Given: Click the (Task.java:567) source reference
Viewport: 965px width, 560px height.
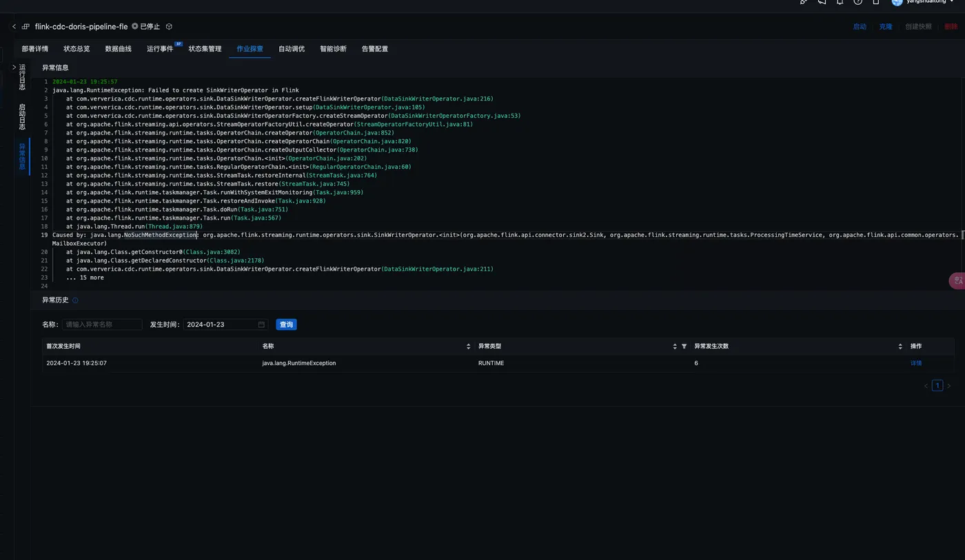Looking at the screenshot, I should [x=256, y=218].
